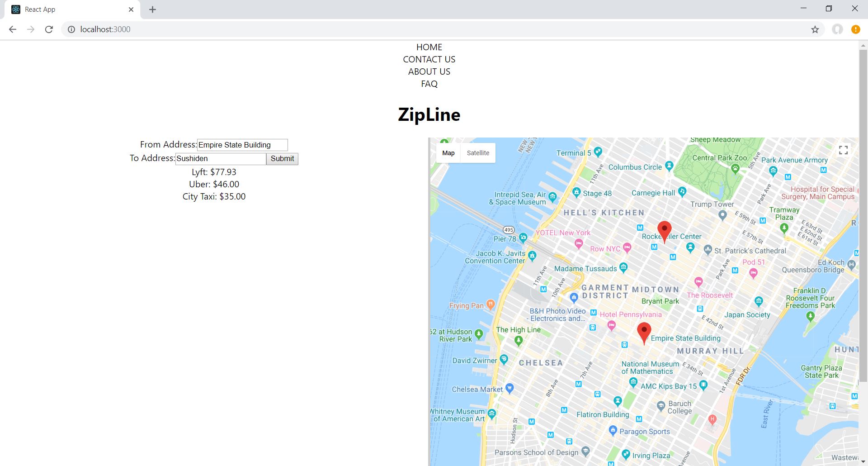868x466 pixels.
Task: Open the ABOUT US link
Action: pos(429,71)
